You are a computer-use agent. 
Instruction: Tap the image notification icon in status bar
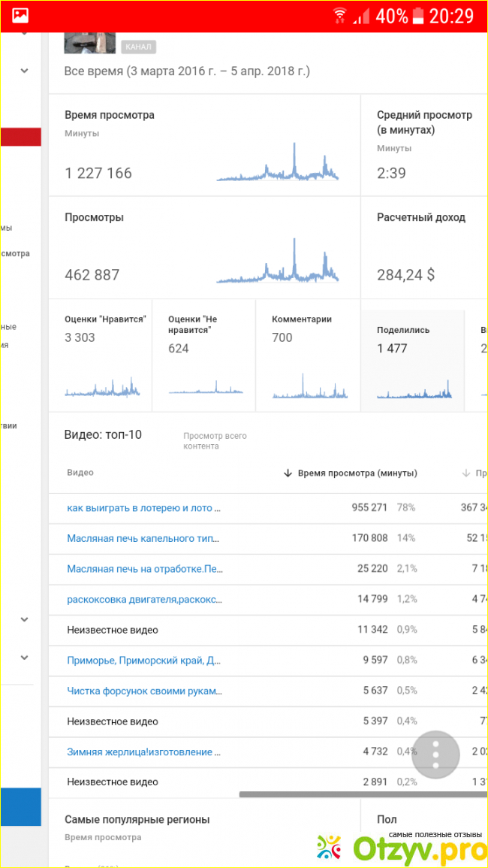tap(20, 15)
